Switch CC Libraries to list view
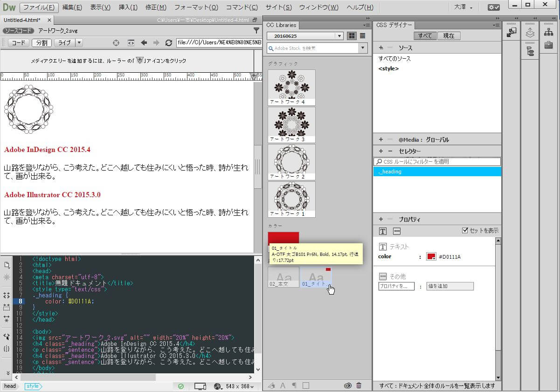The image size is (560, 392). click(362, 36)
